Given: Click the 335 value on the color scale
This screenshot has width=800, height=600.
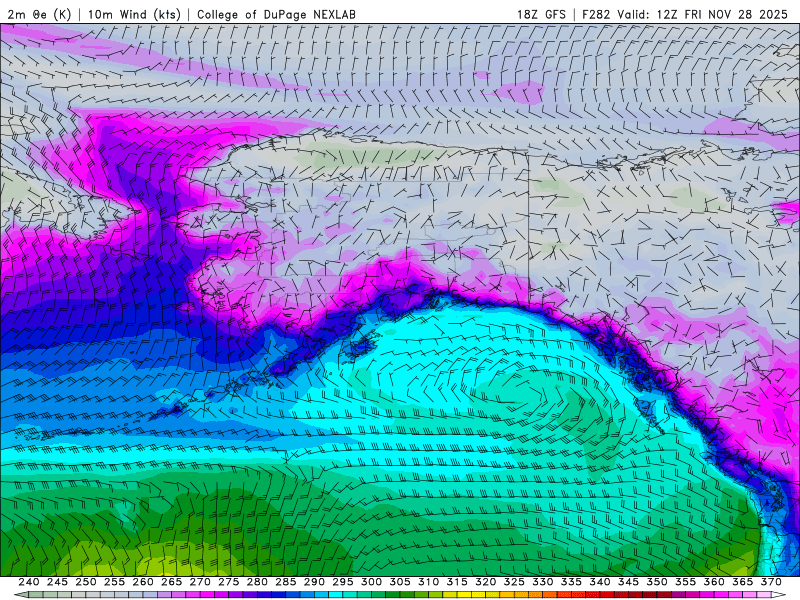Looking at the screenshot, I should click(x=571, y=582).
